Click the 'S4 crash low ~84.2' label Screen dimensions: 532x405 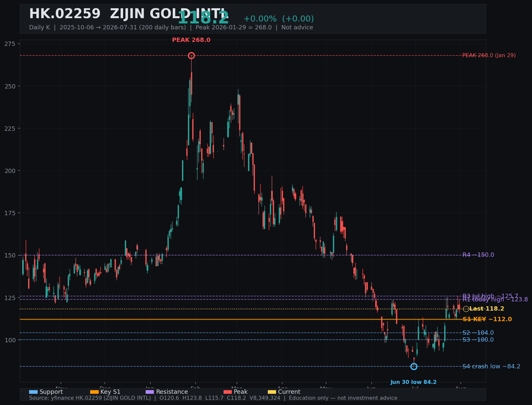(x=491, y=367)
